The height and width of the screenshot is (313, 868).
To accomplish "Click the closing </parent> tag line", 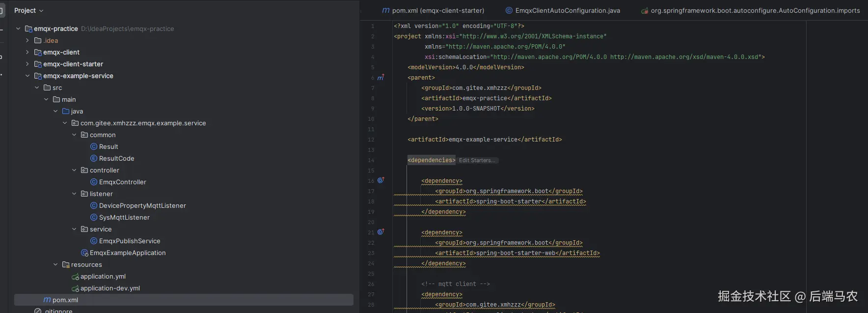I will [423, 119].
